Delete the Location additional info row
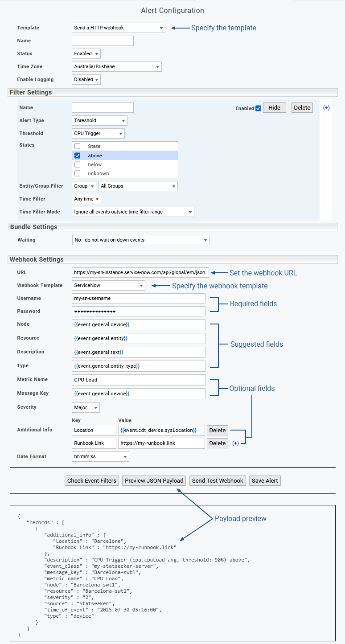Viewport: 345px width, 644px height. (217, 430)
